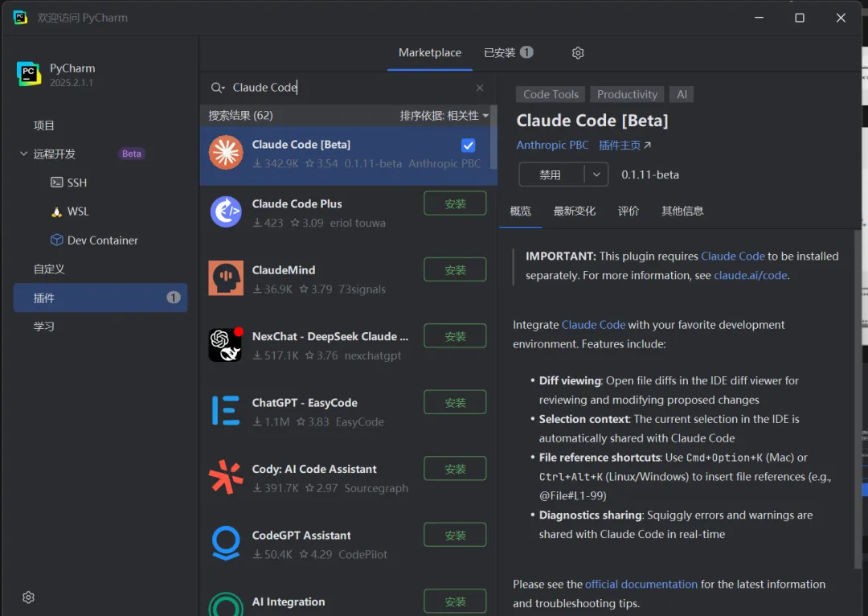Click the CodeGPT Assistant plugin icon
868x616 pixels.
(226, 543)
